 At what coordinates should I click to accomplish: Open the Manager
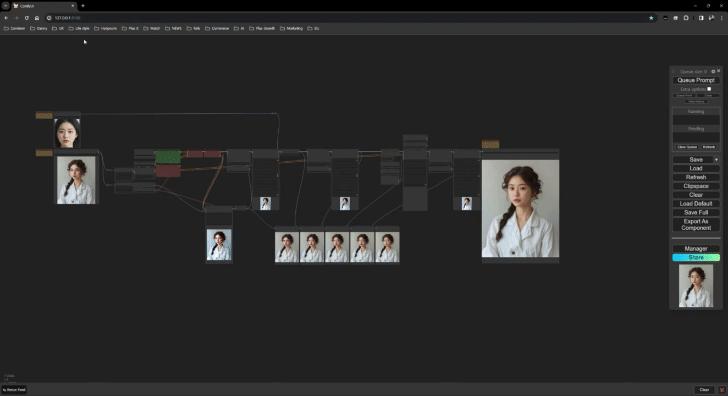click(696, 248)
